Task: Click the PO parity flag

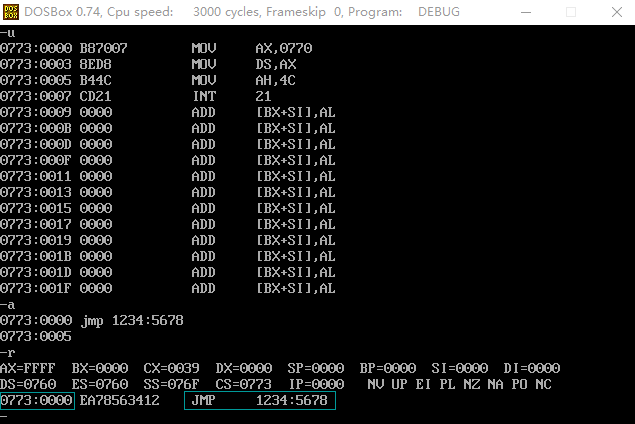Action: pyautogui.click(x=520, y=384)
